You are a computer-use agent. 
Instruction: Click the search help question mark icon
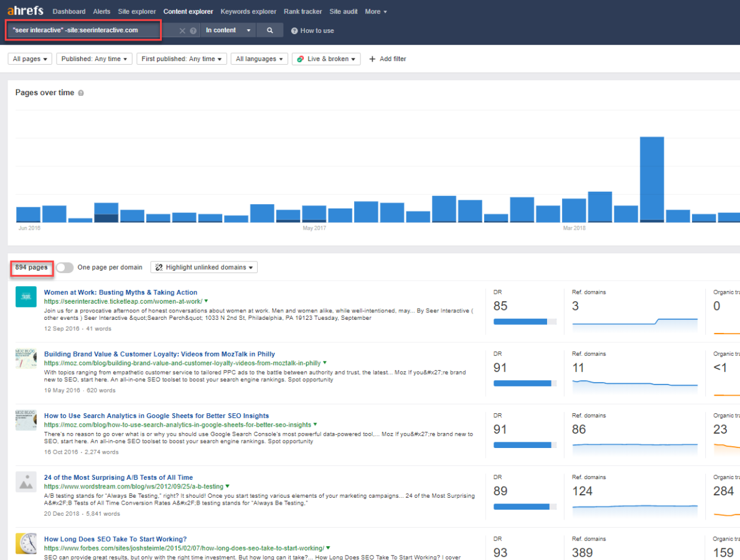193,30
